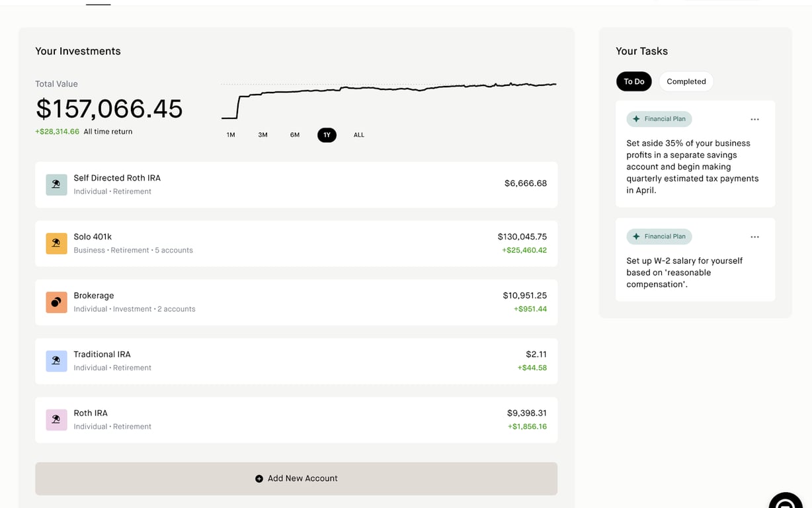Image resolution: width=812 pixels, height=508 pixels.
Task: Open the options menu for the tax savings task
Action: pyautogui.click(x=754, y=120)
